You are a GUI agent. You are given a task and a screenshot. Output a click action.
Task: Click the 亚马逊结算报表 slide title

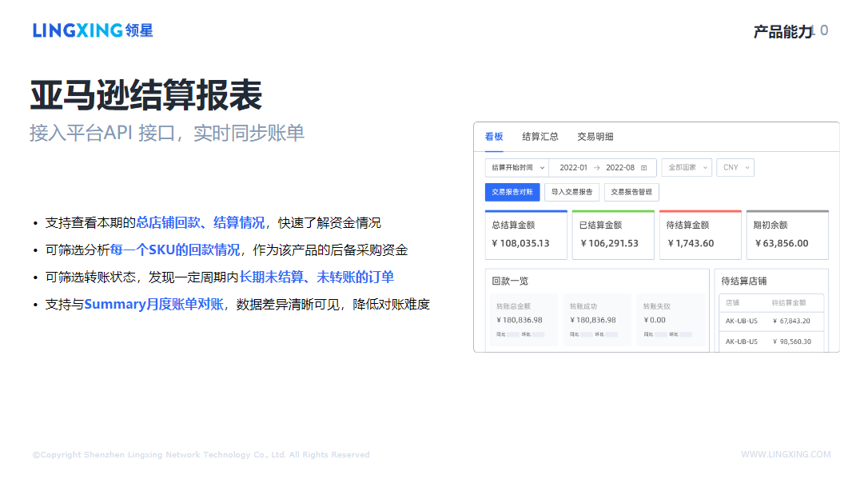coord(146,95)
